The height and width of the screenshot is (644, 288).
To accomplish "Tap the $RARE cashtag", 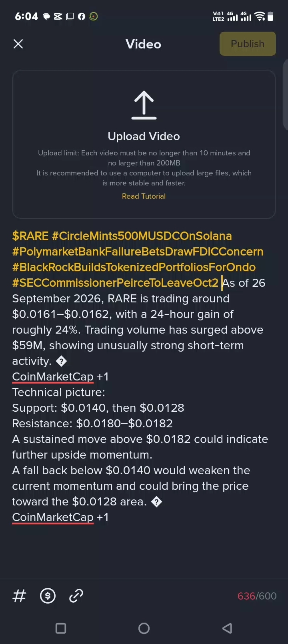I will pyautogui.click(x=30, y=236).
